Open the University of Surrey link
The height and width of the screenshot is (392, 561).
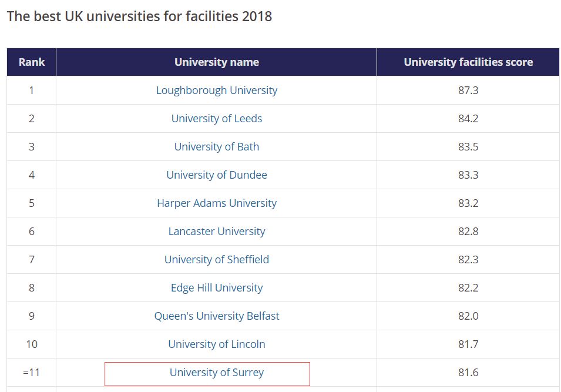[x=216, y=373]
